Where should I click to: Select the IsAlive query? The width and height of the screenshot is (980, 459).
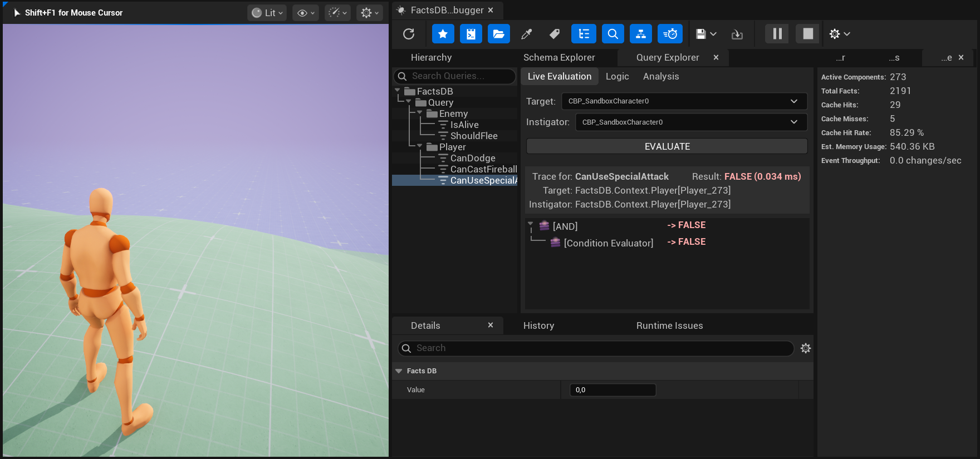464,125
